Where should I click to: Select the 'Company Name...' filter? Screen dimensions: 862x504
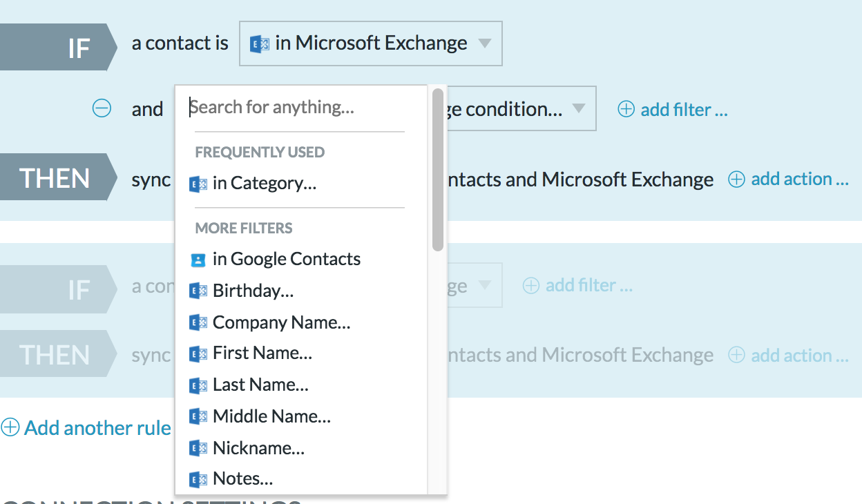[282, 322]
